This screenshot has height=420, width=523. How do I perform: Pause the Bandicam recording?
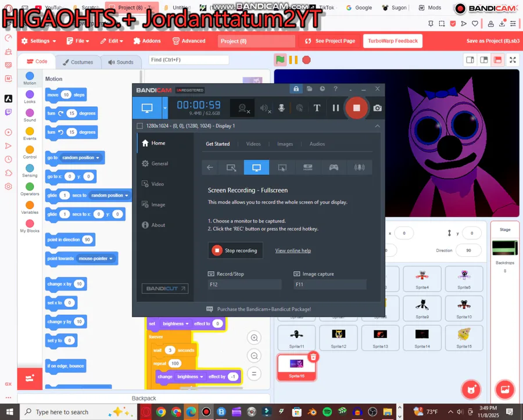335,107
